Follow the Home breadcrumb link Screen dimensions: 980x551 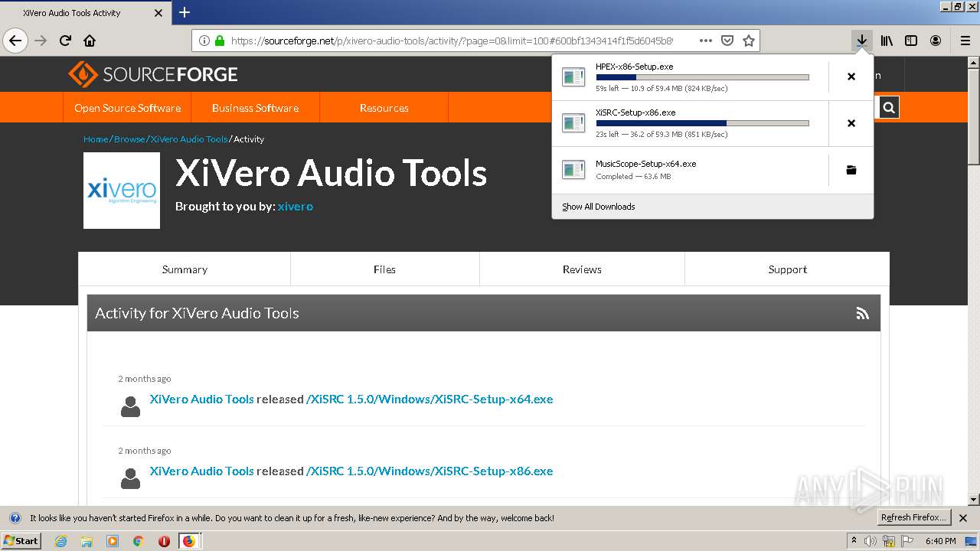click(x=96, y=139)
